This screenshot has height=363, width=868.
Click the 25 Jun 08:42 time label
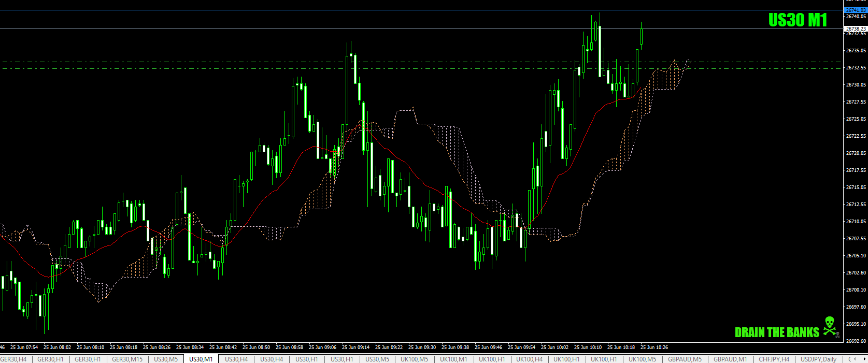223,347
